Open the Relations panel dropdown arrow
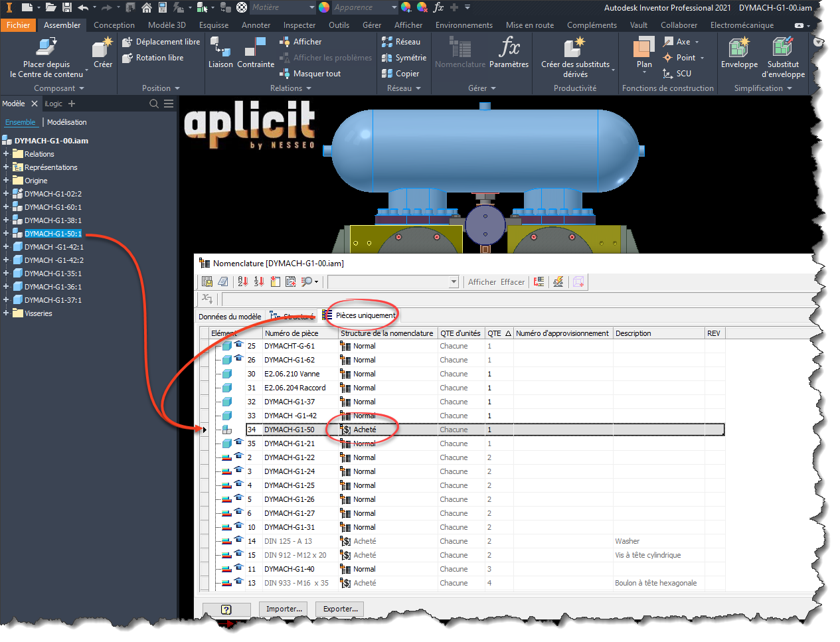This screenshot has width=840, height=642. click(309, 88)
